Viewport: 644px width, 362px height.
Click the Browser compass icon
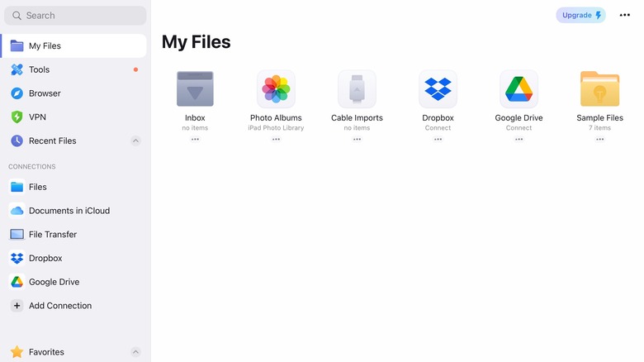coord(17,93)
